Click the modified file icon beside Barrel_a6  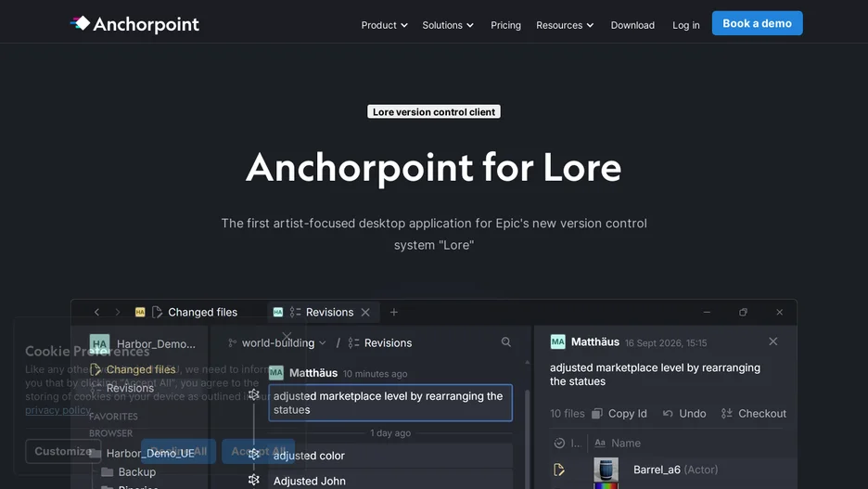[559, 470]
